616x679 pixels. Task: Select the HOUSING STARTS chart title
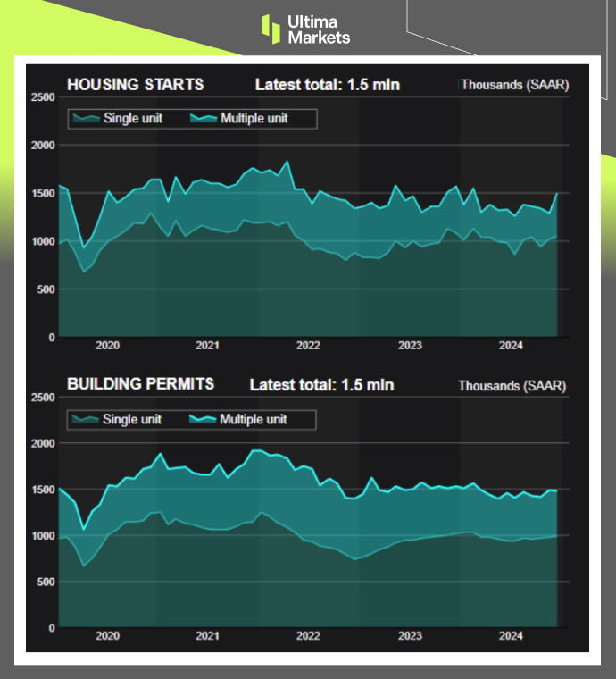point(135,85)
